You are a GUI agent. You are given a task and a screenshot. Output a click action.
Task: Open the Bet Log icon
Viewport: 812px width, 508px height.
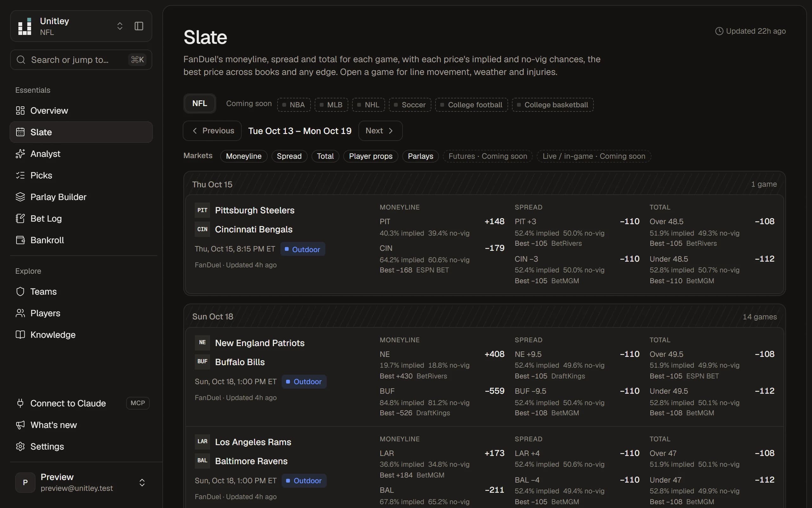(21, 218)
